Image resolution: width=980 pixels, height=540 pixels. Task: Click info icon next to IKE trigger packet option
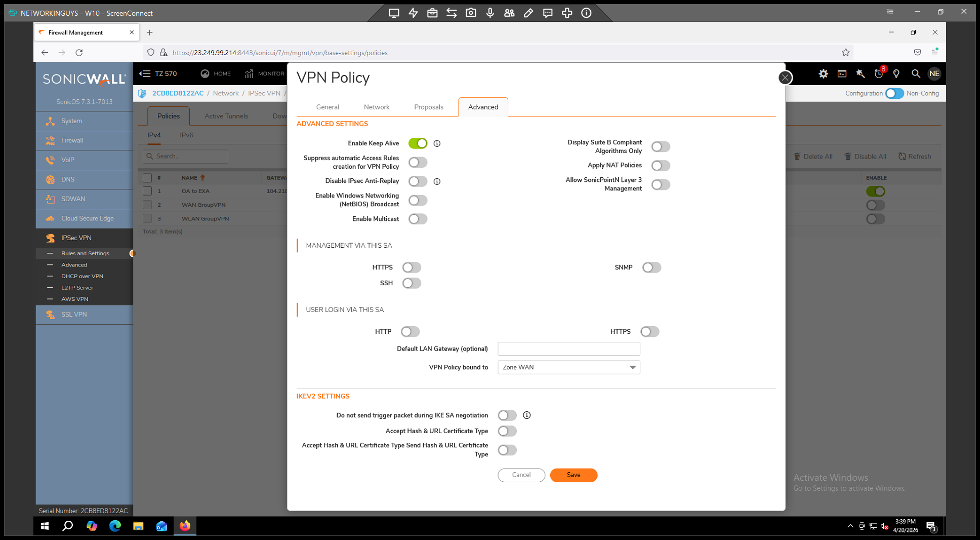click(526, 415)
